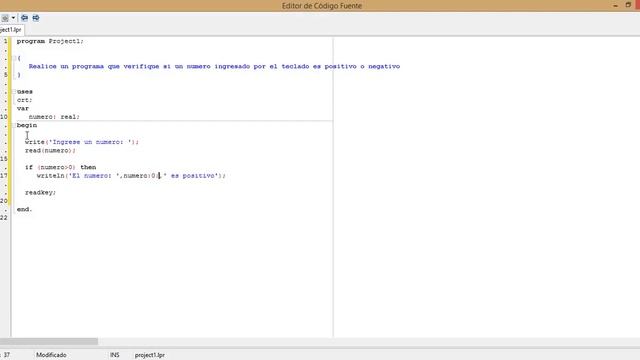Click the jump history icon in the toolbar

(x=5, y=18)
